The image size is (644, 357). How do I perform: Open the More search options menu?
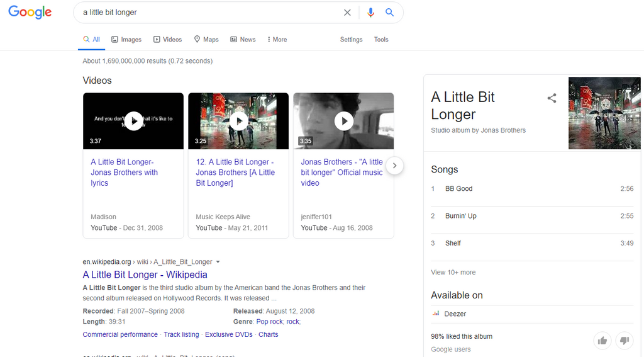(277, 40)
